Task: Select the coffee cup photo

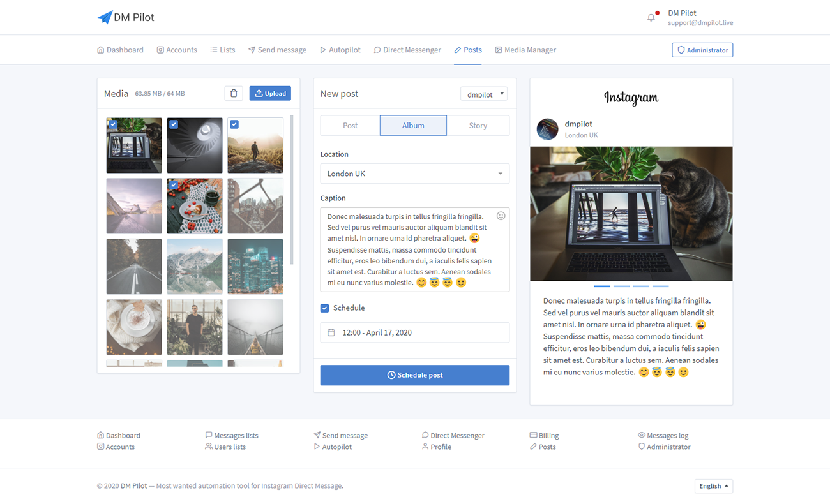Action: tap(134, 327)
